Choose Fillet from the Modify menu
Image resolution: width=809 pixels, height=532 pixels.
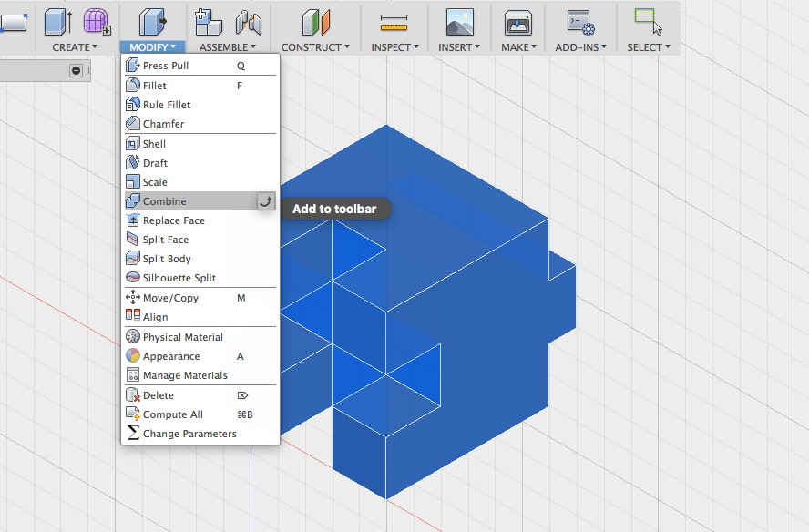(x=200, y=86)
